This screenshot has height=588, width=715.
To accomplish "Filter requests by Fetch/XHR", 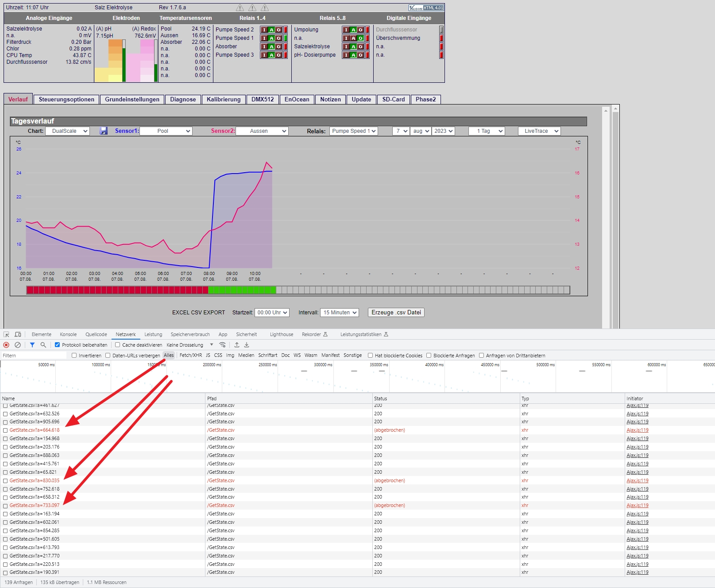I will pyautogui.click(x=191, y=356).
